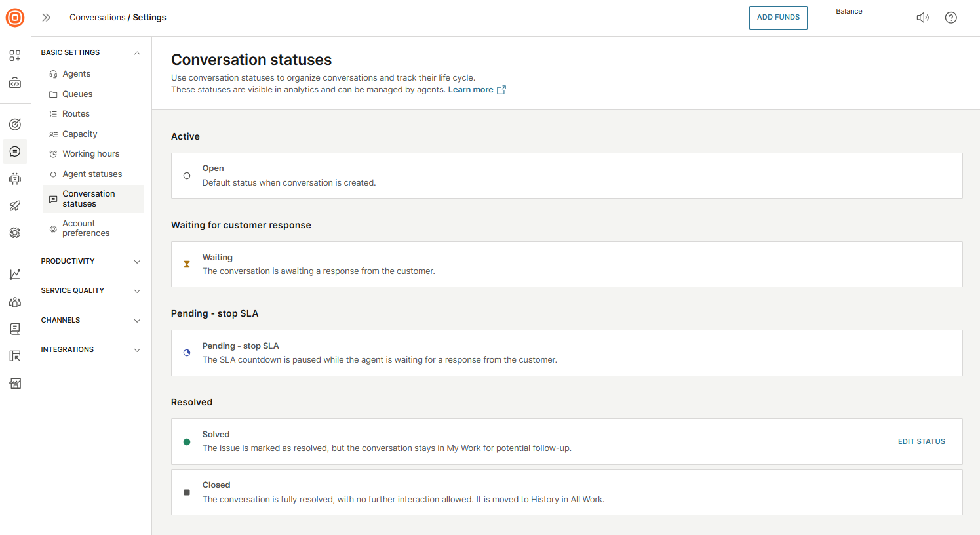Expand the Productivity section
Image resolution: width=980 pixels, height=535 pixels.
[137, 262]
